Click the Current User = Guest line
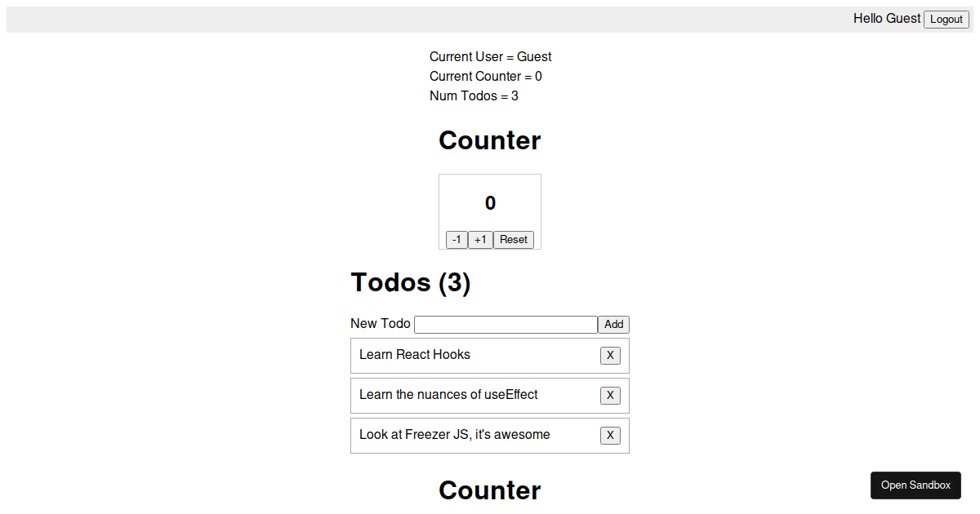Viewport: 980px width, 514px height. 491,57
